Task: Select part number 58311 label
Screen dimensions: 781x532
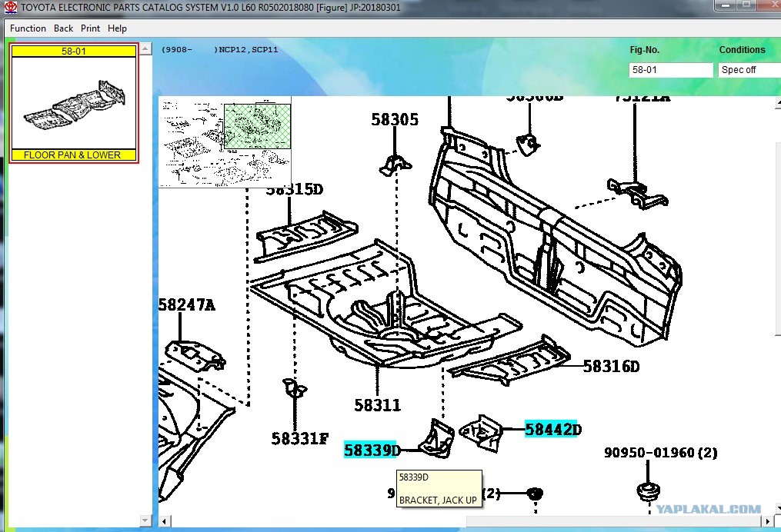Action: click(377, 405)
